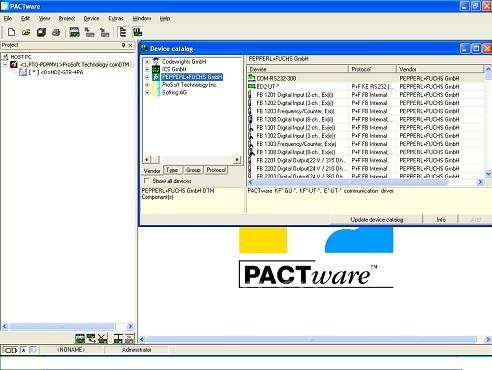The width and height of the screenshot is (492, 370).
Task: Open a project using the folder icon
Action: pos(26,32)
